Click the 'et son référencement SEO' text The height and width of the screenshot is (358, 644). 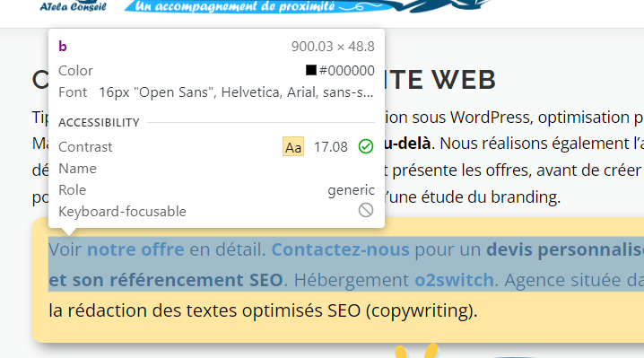(166, 280)
